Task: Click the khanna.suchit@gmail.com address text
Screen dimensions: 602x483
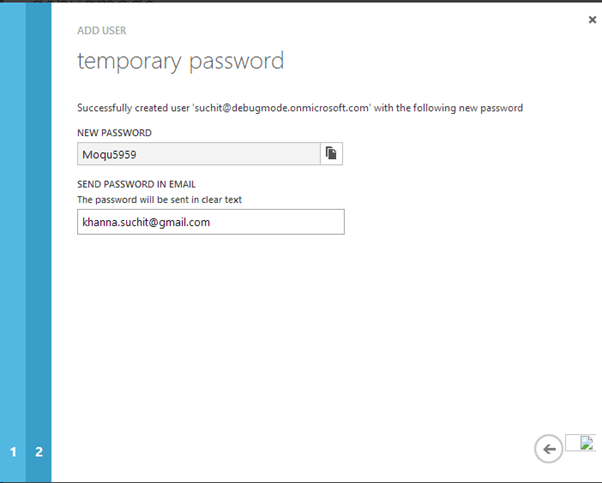Action: 146,222
